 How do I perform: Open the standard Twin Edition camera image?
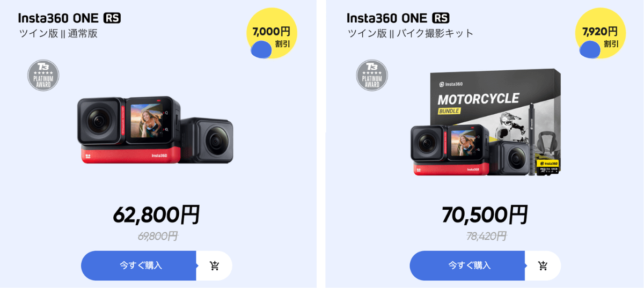click(x=155, y=130)
